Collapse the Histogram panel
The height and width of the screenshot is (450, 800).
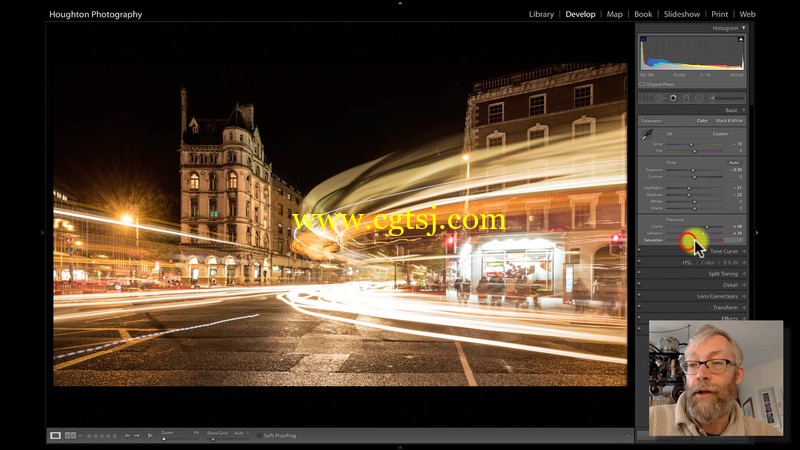point(744,28)
